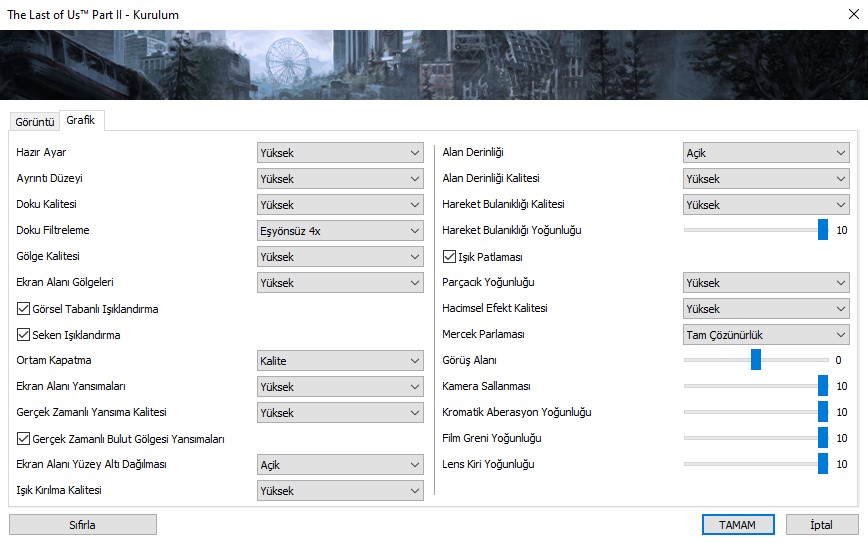Open the Parçacık Yoğunluğu dropdown
Viewport: 868px width, 543px height.
[766, 283]
